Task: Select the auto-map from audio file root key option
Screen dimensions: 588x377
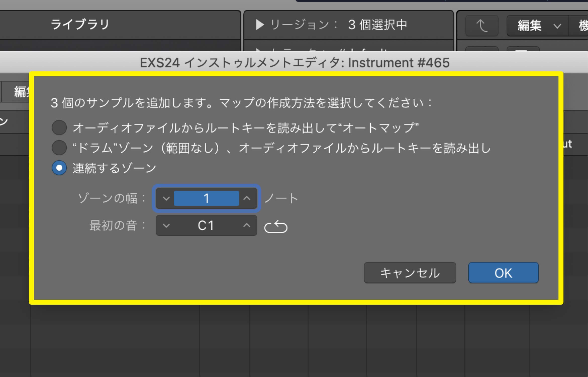Action: (x=59, y=128)
